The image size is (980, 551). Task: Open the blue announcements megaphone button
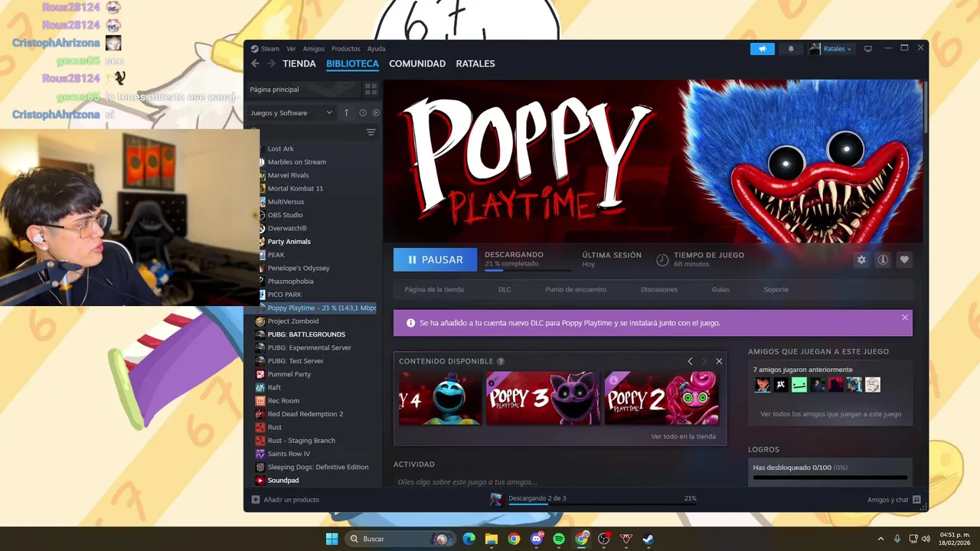(x=763, y=49)
